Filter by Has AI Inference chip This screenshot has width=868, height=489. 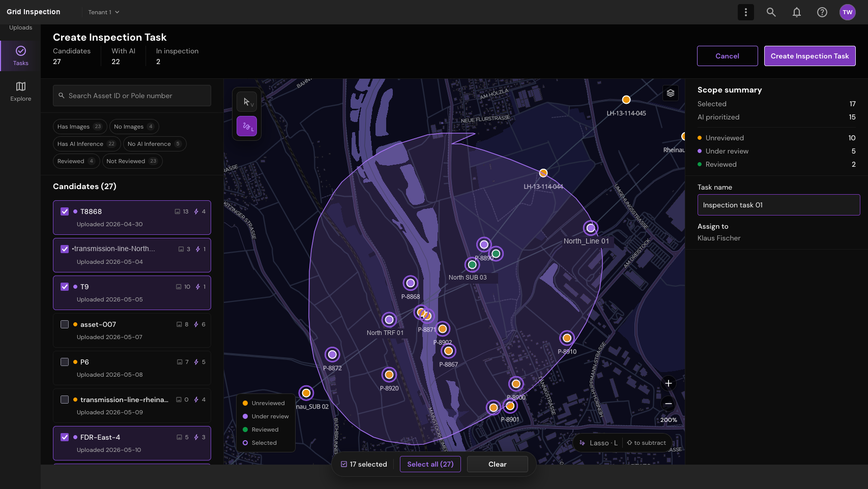click(86, 144)
